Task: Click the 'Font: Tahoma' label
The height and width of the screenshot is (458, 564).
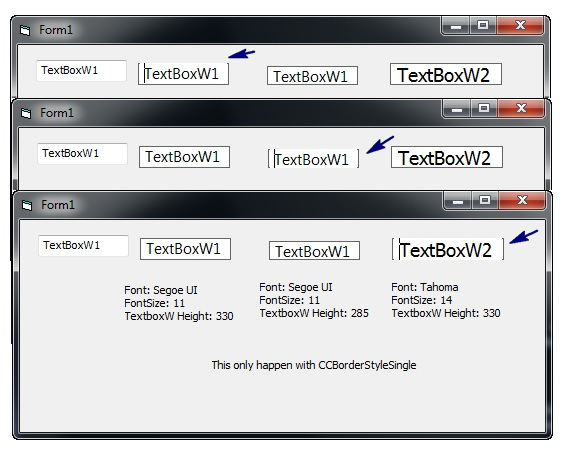Action: tap(424, 287)
